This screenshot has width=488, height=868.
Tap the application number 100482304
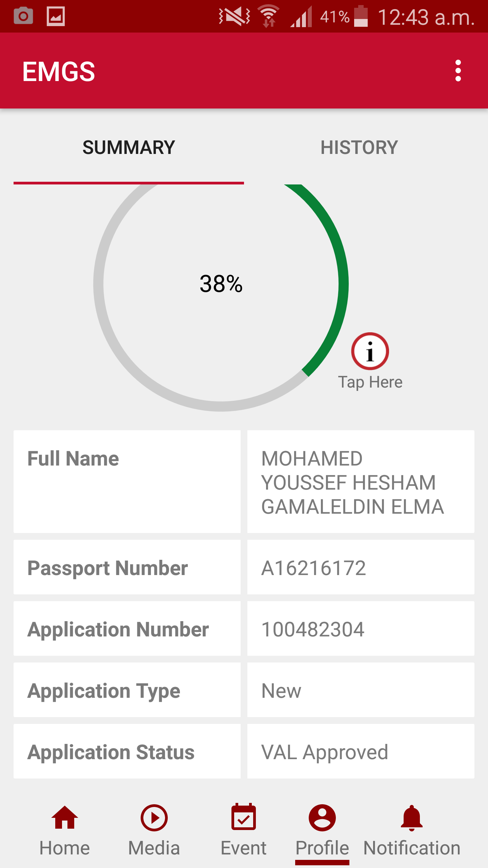click(x=313, y=629)
